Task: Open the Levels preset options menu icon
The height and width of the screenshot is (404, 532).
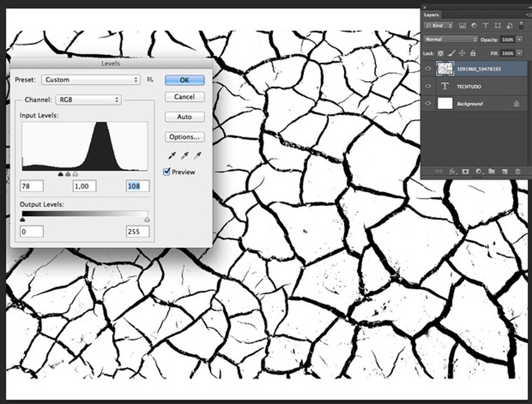Action: (x=150, y=79)
